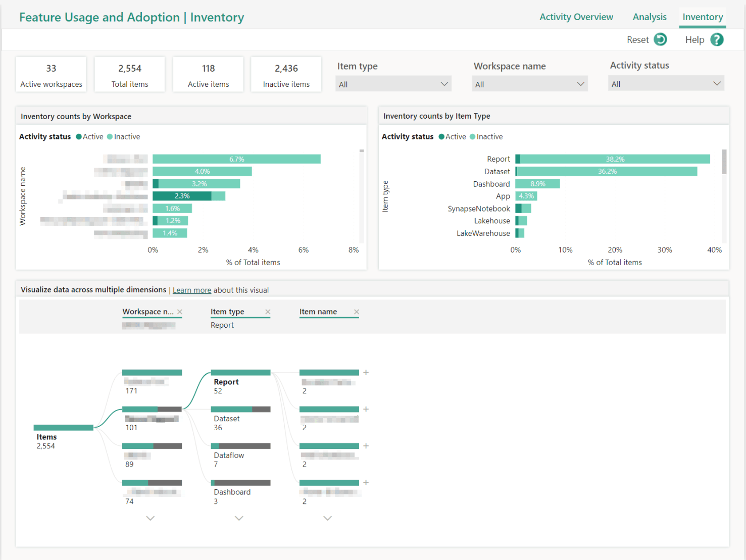
Task: Switch to the Analysis tab
Action: click(650, 17)
